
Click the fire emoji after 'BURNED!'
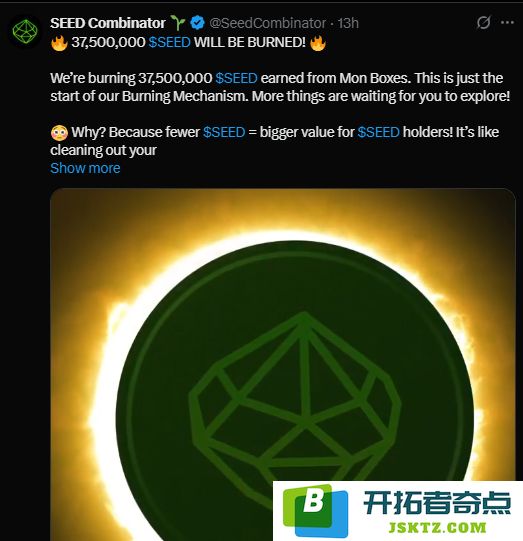pos(318,43)
